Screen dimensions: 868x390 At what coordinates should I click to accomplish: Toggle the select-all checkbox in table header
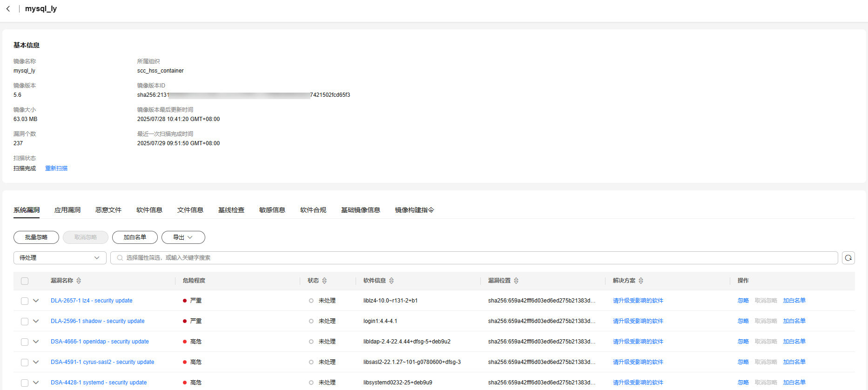tap(25, 281)
